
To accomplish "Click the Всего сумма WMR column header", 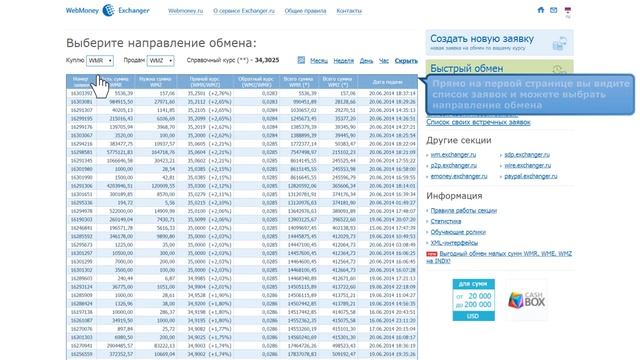I will coord(298,82).
